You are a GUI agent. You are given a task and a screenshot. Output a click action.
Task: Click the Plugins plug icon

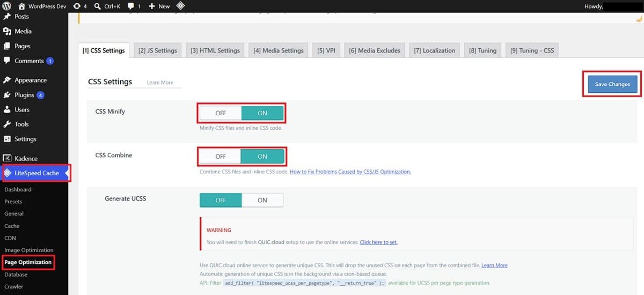point(7,95)
